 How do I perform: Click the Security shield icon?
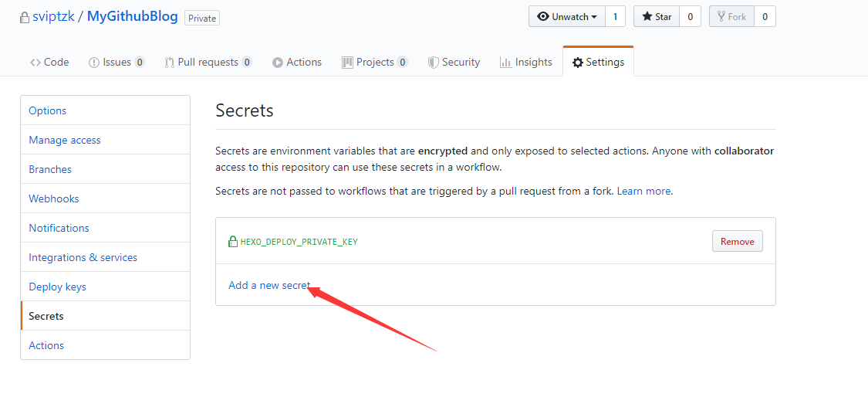(433, 63)
